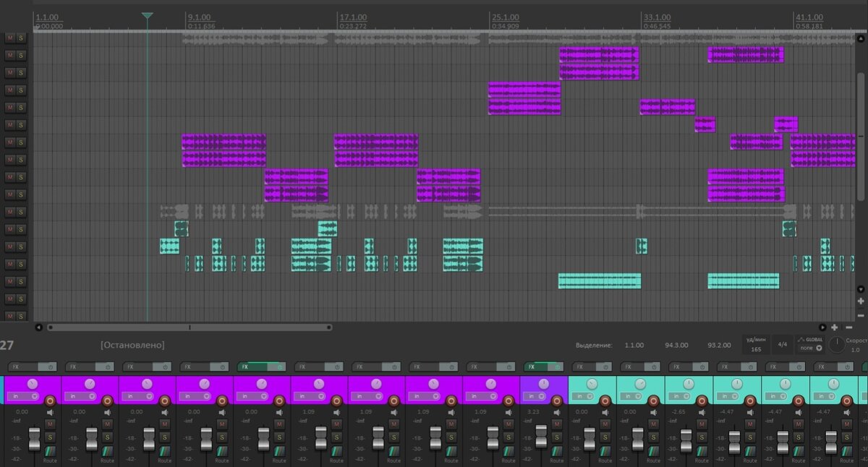Click the speaker monitor icon on -2.65 strip

click(x=702, y=412)
